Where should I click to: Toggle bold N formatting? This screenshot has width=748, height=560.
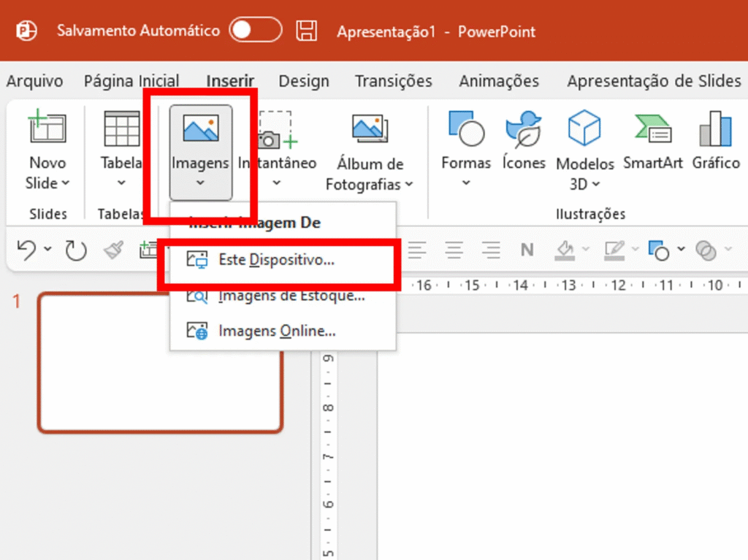[527, 250]
